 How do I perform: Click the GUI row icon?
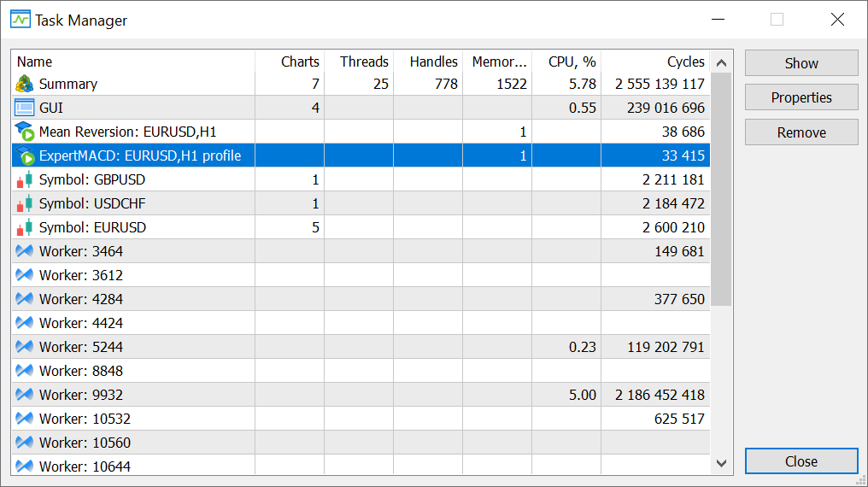point(24,108)
